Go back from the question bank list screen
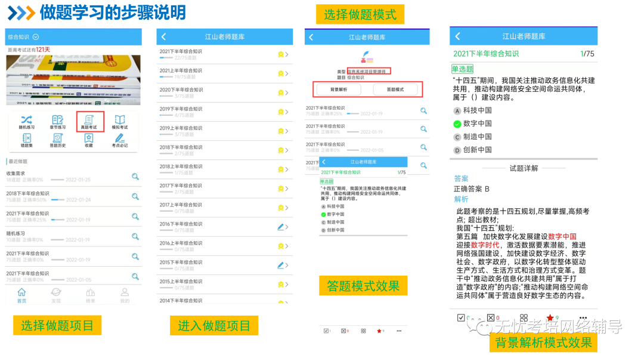Viewport: 644px width, 355px height. pos(164,36)
